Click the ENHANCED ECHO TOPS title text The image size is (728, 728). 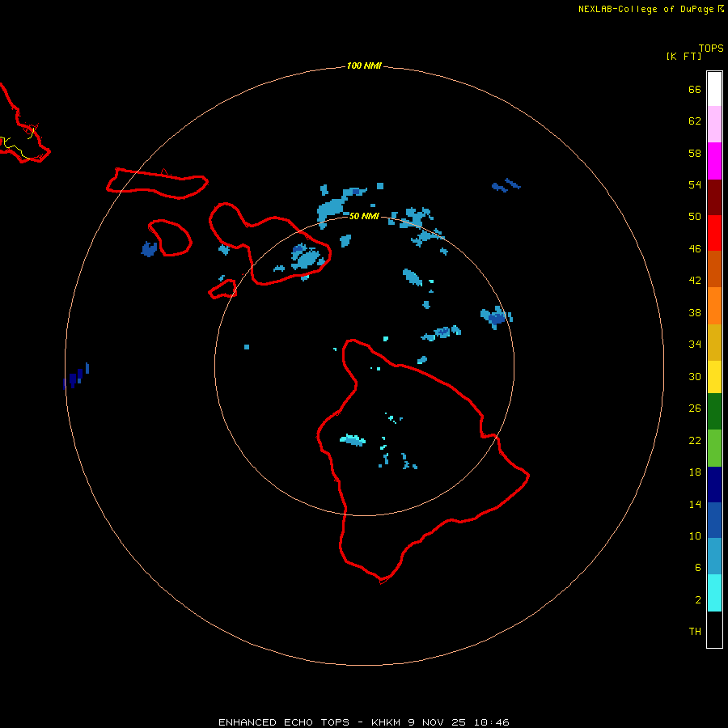(x=284, y=722)
